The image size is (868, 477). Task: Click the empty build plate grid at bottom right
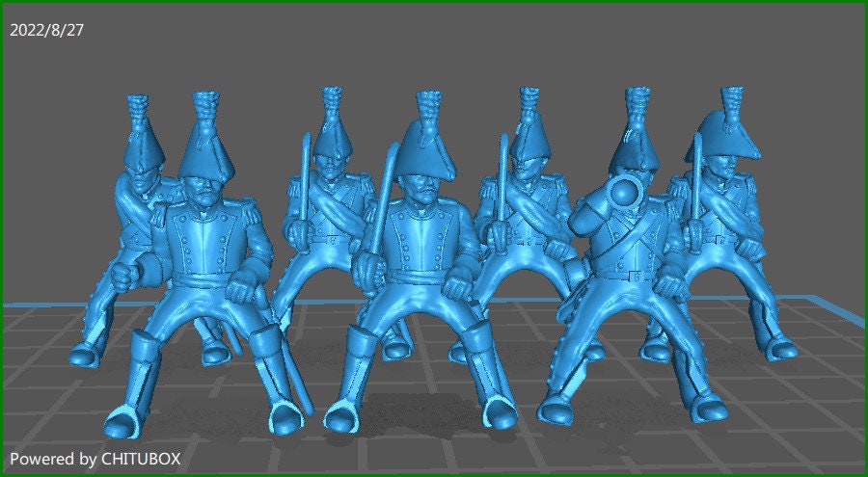point(800,424)
